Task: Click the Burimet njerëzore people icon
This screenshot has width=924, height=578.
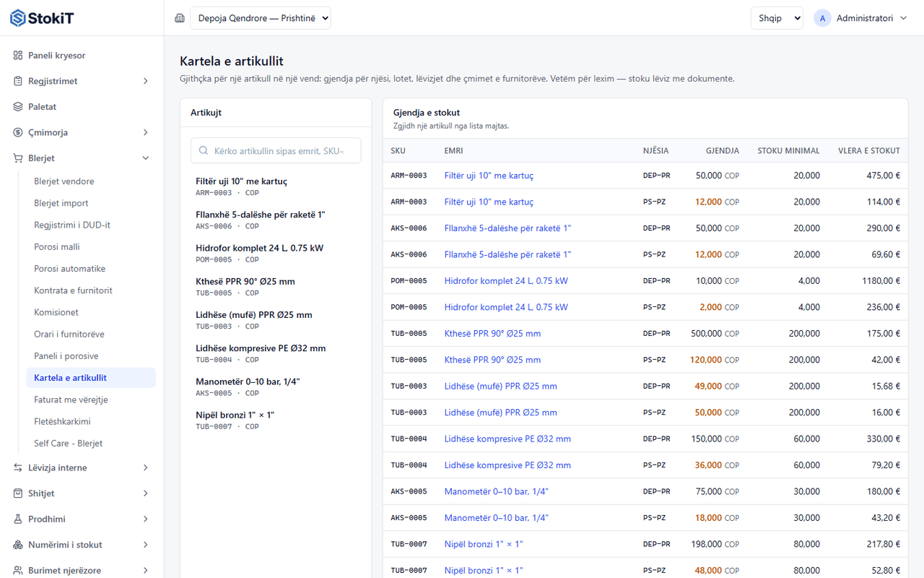Action: tap(18, 571)
